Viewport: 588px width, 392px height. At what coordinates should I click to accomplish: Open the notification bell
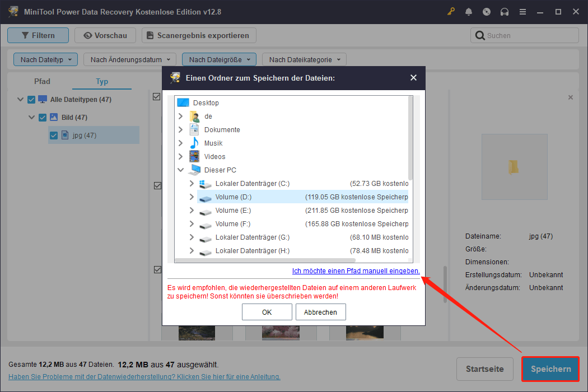[469, 11]
